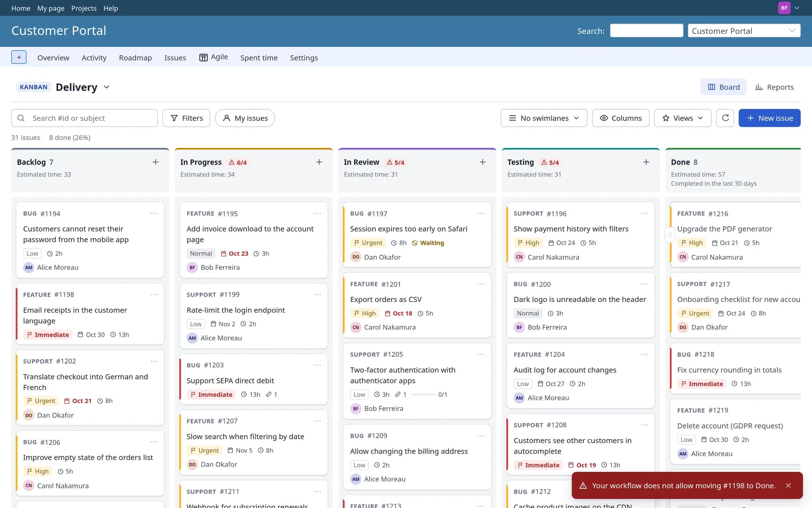Open the Issues tab
812x508 pixels.
[x=175, y=58]
